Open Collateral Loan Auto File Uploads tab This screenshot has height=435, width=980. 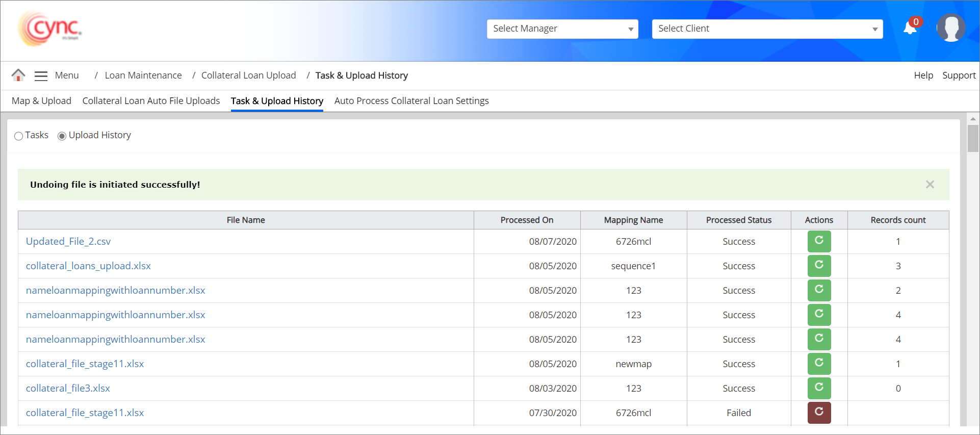[151, 101]
